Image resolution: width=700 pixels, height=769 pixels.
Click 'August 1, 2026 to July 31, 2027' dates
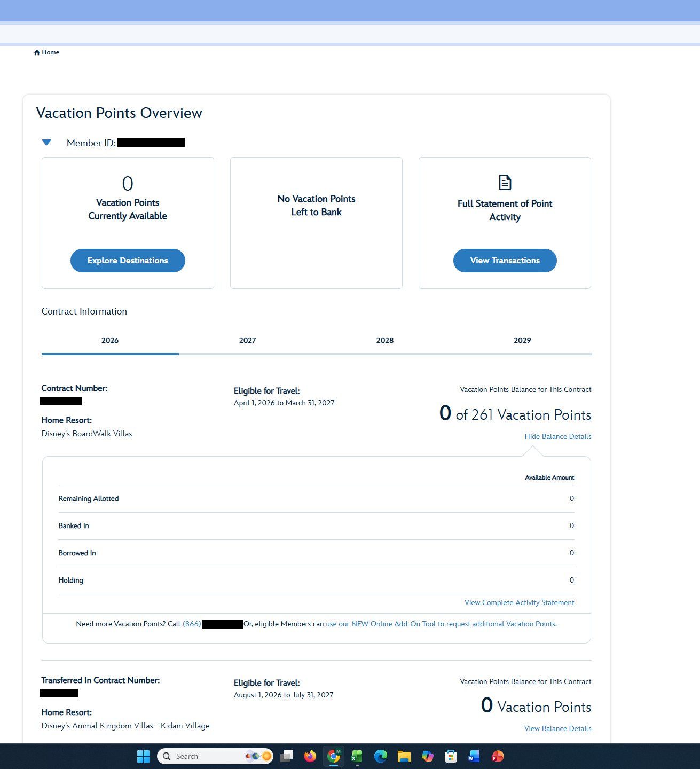tap(284, 695)
